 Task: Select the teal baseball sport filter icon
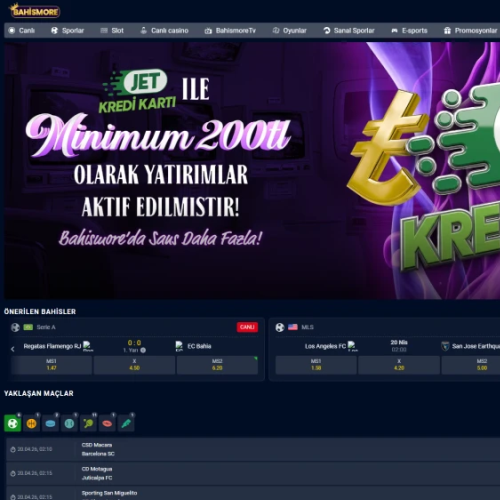[x=69, y=424]
